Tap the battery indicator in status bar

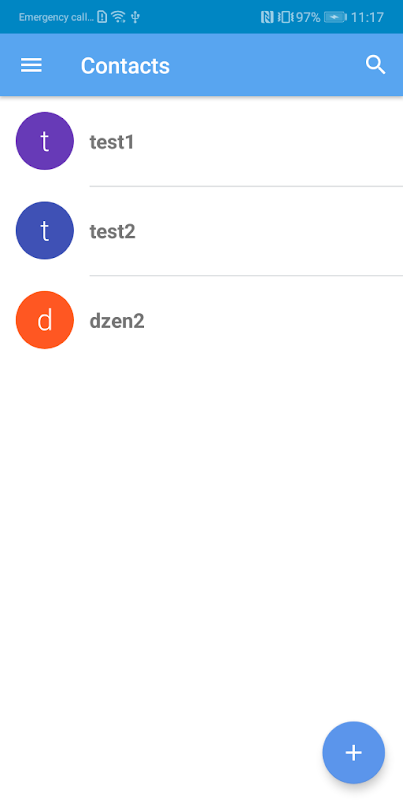point(335,17)
